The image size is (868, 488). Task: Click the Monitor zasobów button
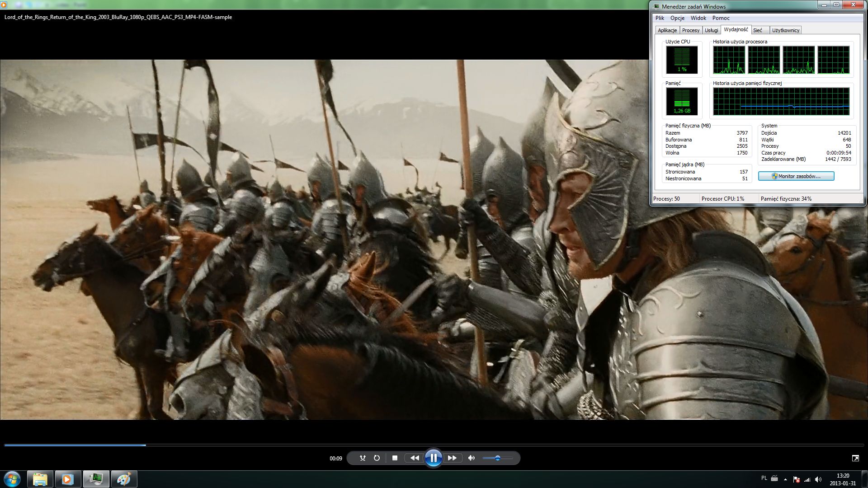796,176
